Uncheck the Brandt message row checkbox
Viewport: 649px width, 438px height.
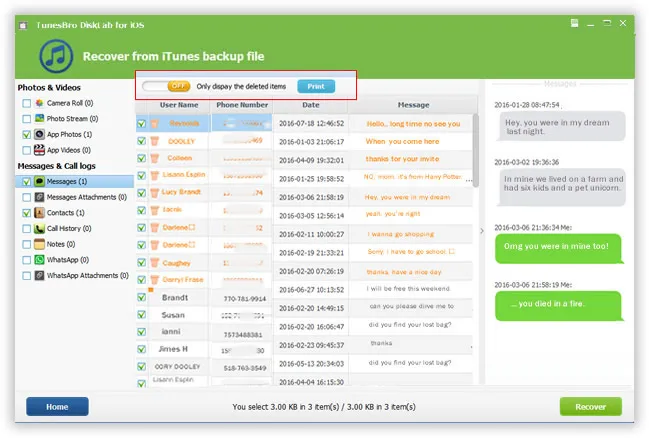click(x=142, y=297)
